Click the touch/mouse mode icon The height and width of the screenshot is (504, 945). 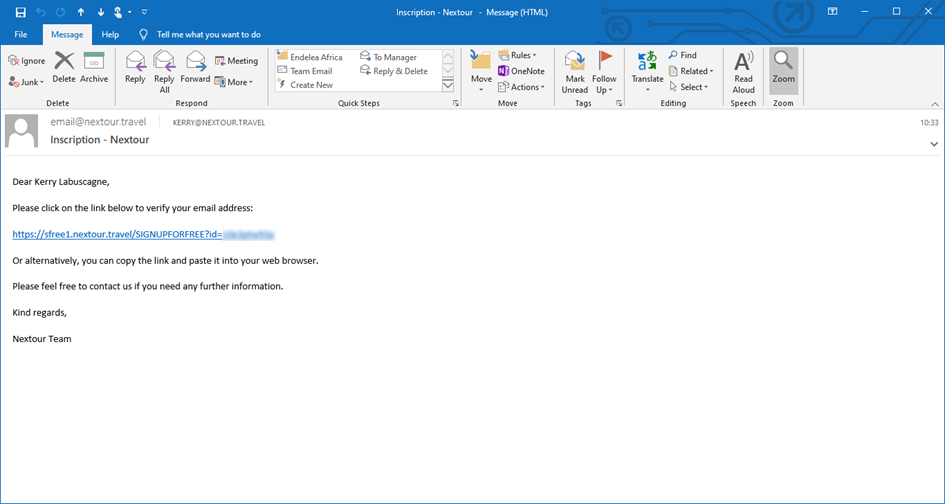click(x=119, y=12)
